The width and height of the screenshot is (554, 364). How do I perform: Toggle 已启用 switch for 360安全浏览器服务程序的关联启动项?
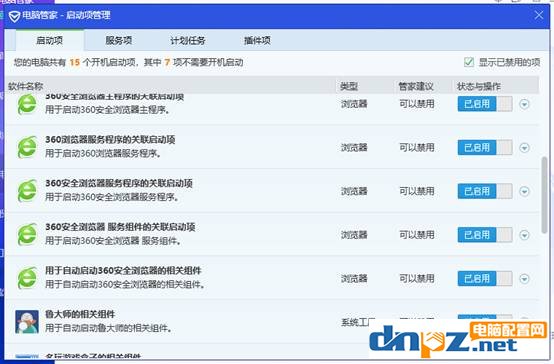[x=485, y=191]
